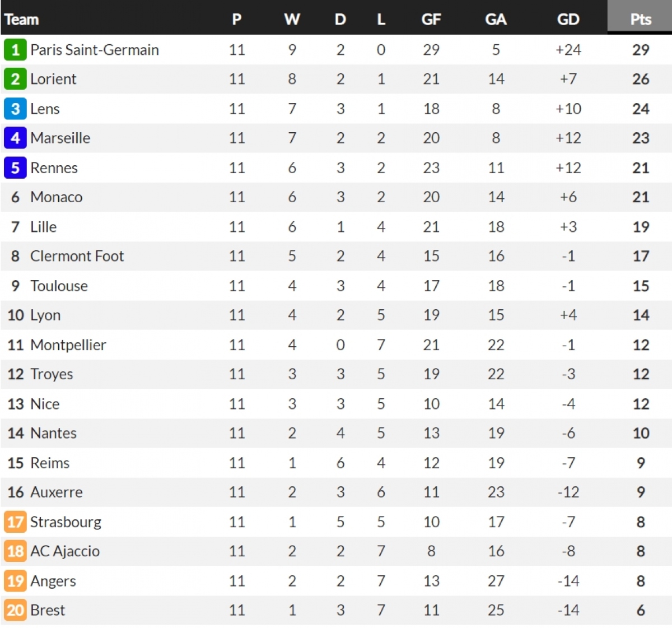Sort the table by the Pts column
The height and width of the screenshot is (628, 672).
(641, 19)
